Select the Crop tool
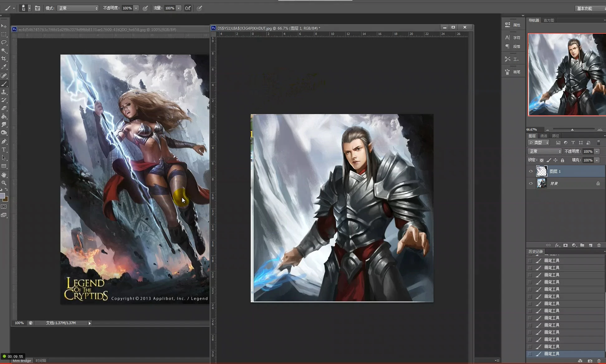Screen dimensions: 606x364 tap(4, 59)
